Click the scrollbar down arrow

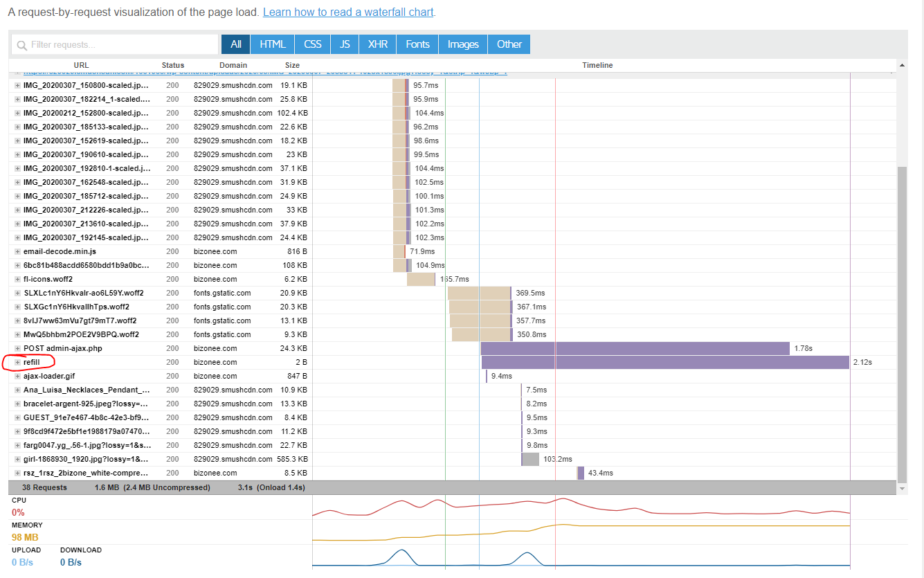click(901, 488)
